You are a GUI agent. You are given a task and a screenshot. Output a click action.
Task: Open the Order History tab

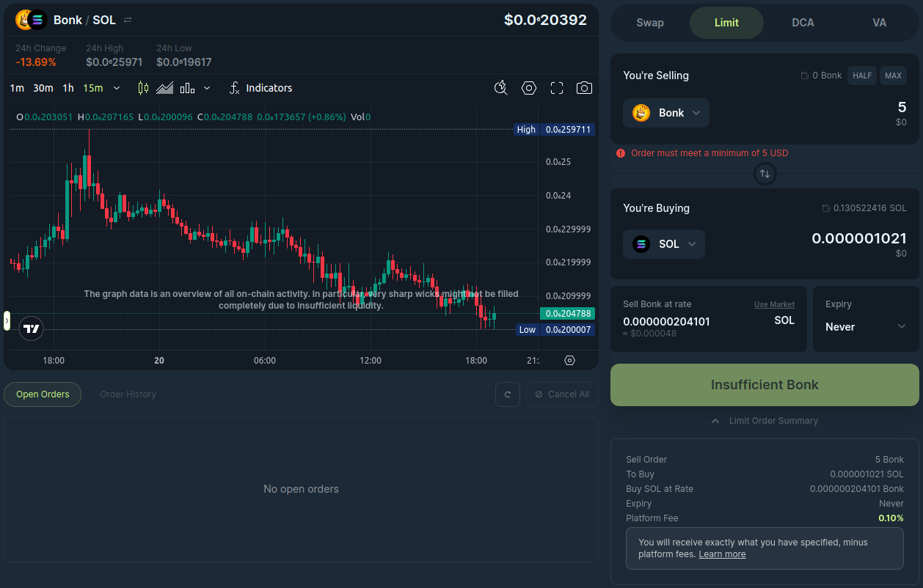point(128,394)
